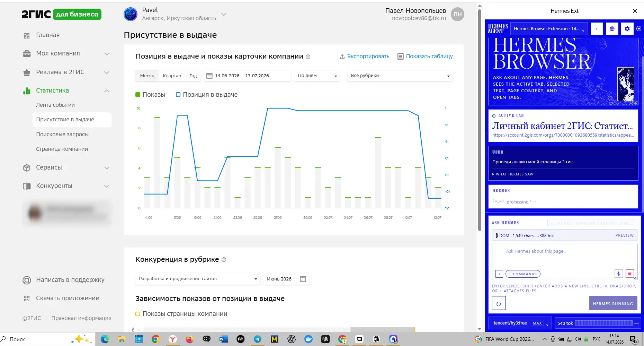The height and width of the screenshot is (346, 644).
Task: Open the Разработка и продвижение сайтов dropdown
Action: [197, 279]
